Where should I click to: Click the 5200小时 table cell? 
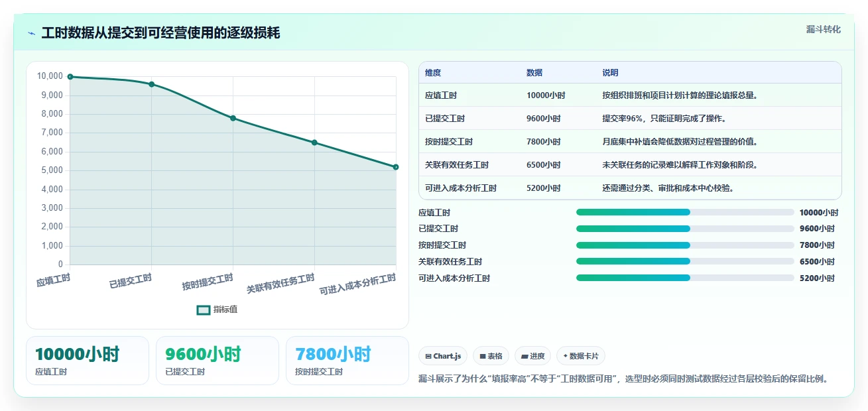point(544,188)
